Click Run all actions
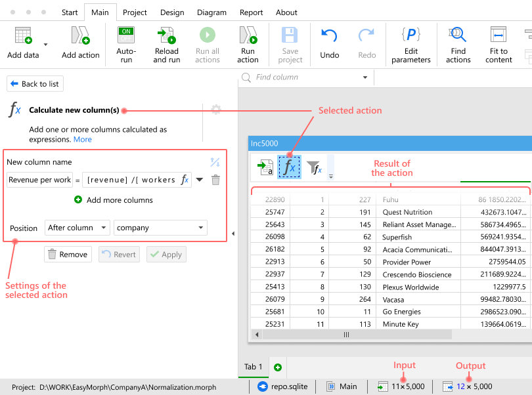The height and width of the screenshot is (395, 532). coord(208,45)
